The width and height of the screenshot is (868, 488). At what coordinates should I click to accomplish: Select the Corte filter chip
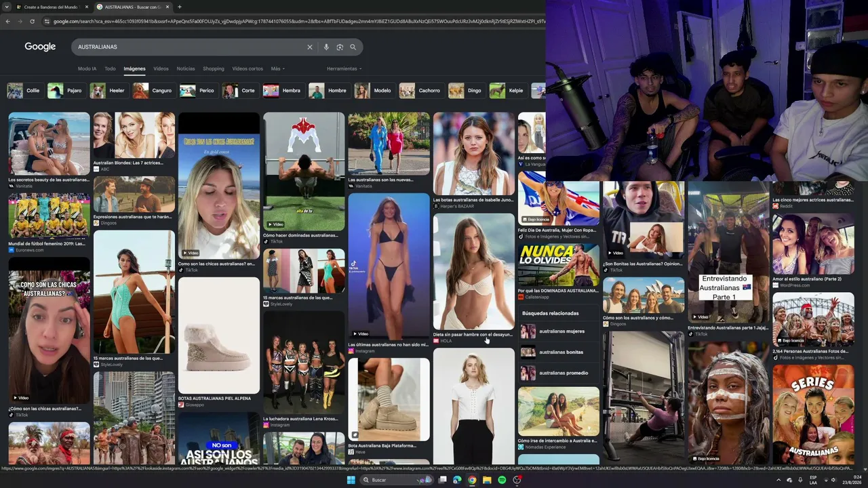coord(240,90)
